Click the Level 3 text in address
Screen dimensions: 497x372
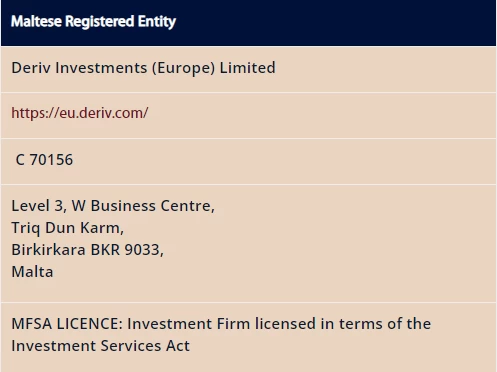[39, 206]
